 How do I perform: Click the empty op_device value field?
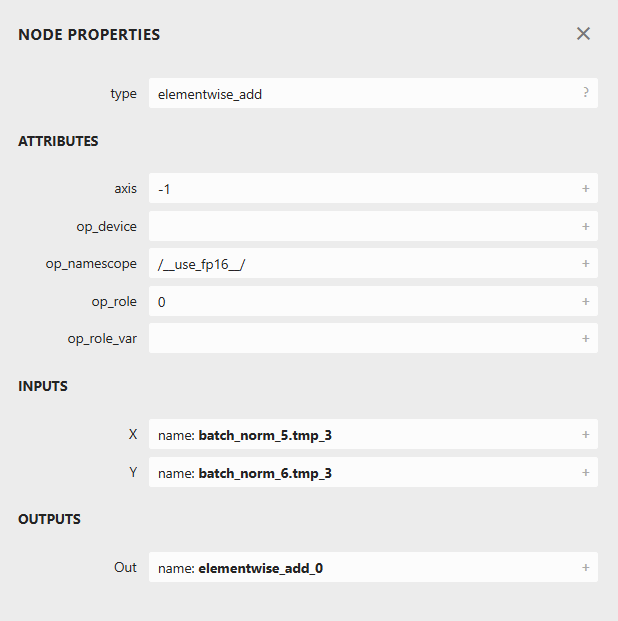pyautogui.click(x=360, y=226)
